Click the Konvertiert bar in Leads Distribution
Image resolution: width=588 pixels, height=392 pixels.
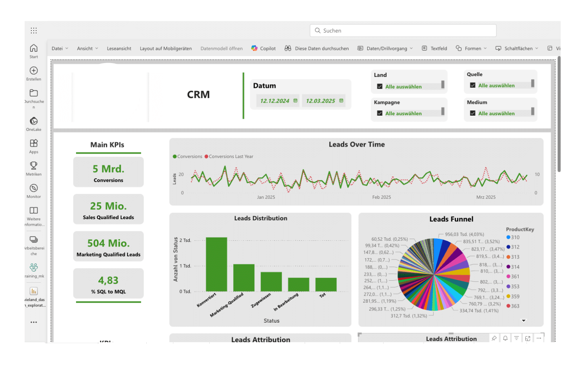216,264
